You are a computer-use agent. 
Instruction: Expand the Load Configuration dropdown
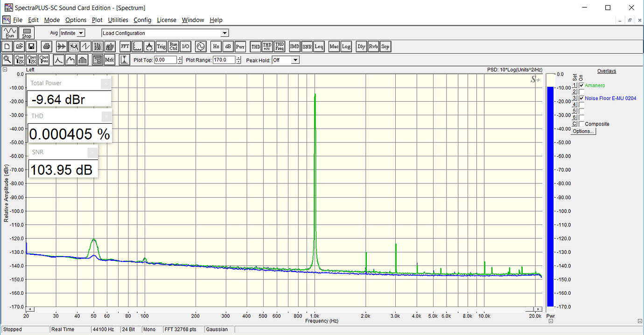click(224, 33)
